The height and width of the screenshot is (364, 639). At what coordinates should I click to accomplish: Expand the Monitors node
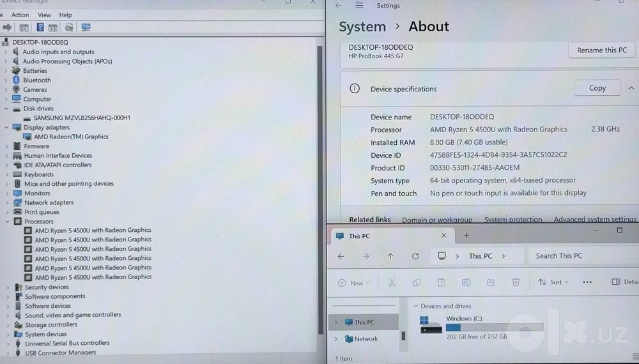(6, 193)
